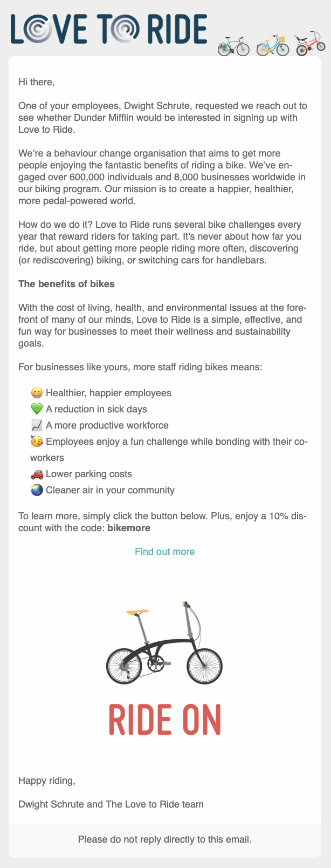
Task: Click the red bicycle icon in header
Action: pos(310,43)
